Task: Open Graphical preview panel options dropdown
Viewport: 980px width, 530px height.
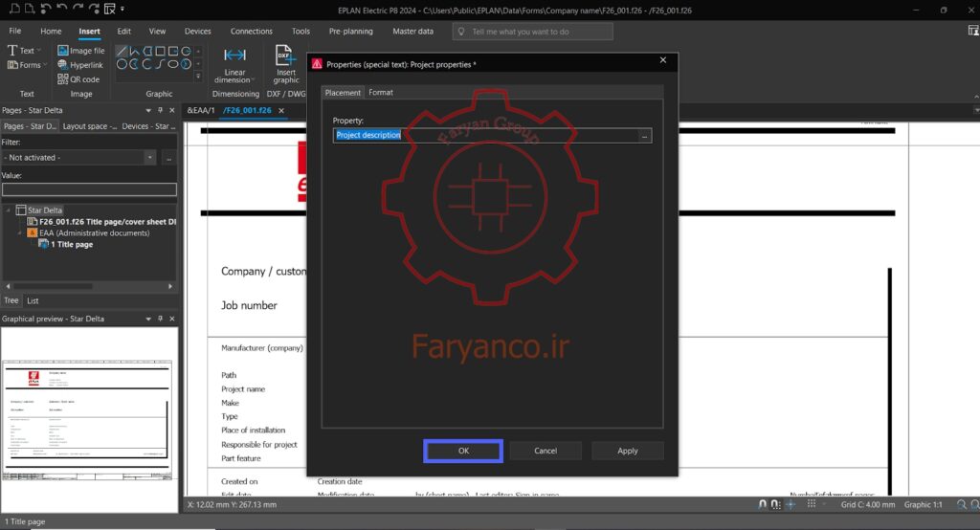Action: (148, 319)
